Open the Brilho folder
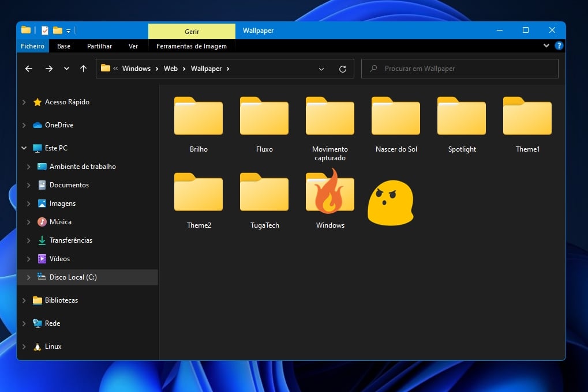The height and width of the screenshot is (392, 588). pyautogui.click(x=199, y=124)
